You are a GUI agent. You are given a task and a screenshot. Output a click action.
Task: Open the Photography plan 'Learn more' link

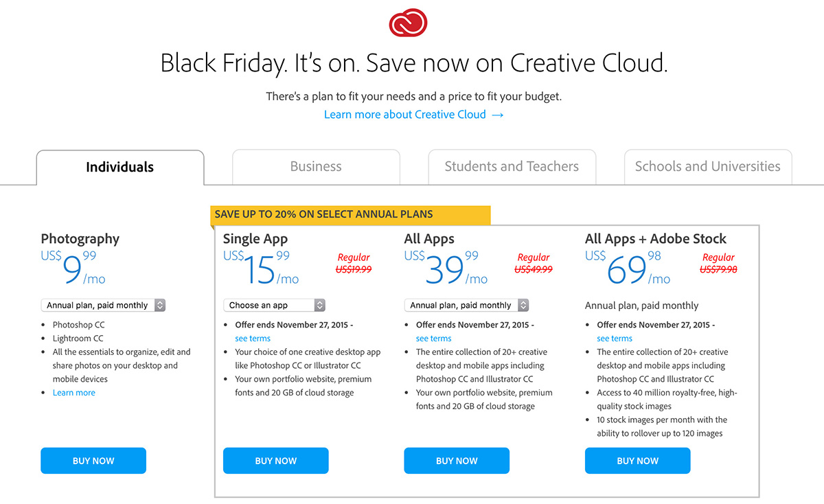click(x=74, y=393)
